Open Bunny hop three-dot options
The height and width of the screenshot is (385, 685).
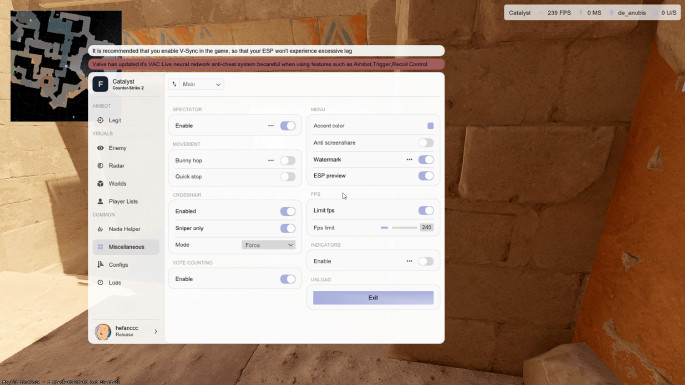(x=271, y=160)
